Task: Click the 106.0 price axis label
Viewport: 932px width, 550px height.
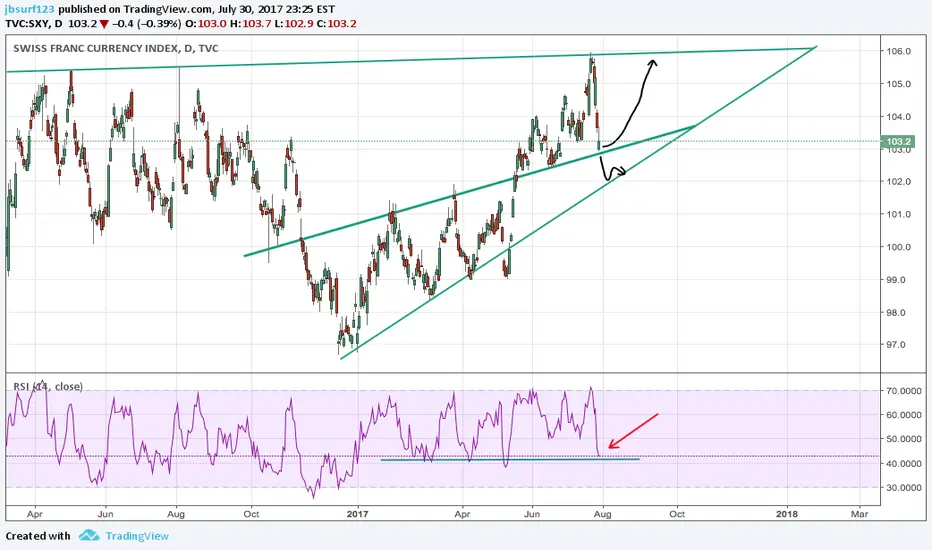Action: [898, 51]
